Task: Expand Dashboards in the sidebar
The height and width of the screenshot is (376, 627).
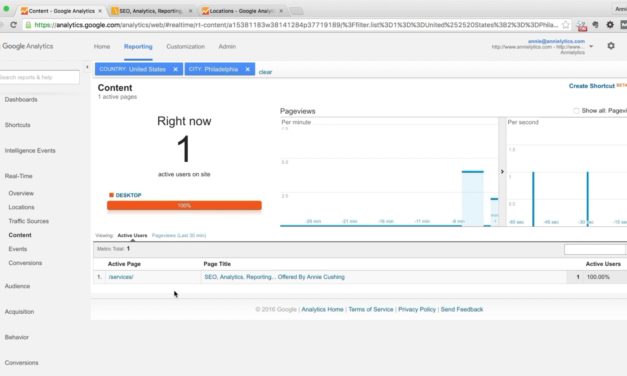Action: pyautogui.click(x=21, y=99)
